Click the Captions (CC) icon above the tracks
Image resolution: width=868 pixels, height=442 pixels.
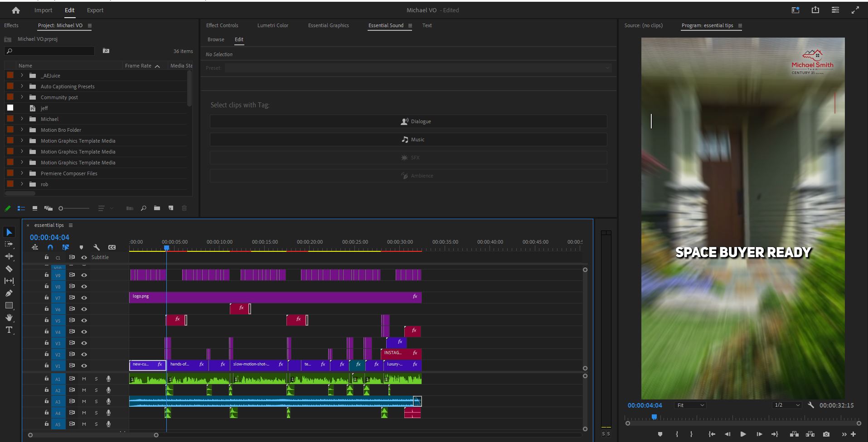click(112, 247)
